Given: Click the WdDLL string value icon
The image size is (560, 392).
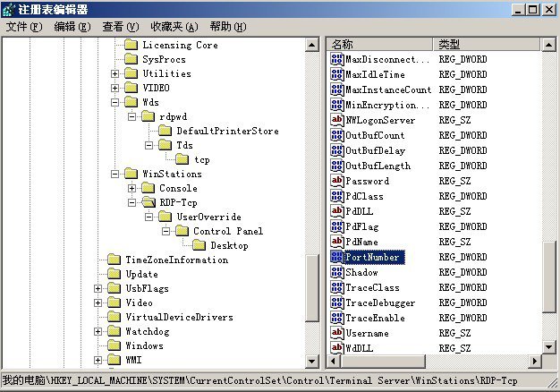Looking at the screenshot, I should (x=337, y=348).
